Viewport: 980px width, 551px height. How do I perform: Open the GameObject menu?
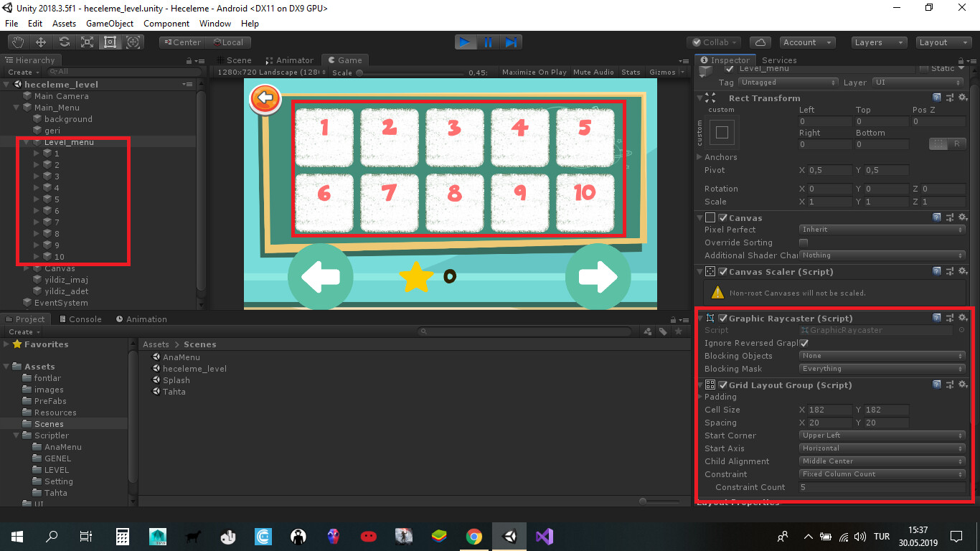(x=109, y=24)
